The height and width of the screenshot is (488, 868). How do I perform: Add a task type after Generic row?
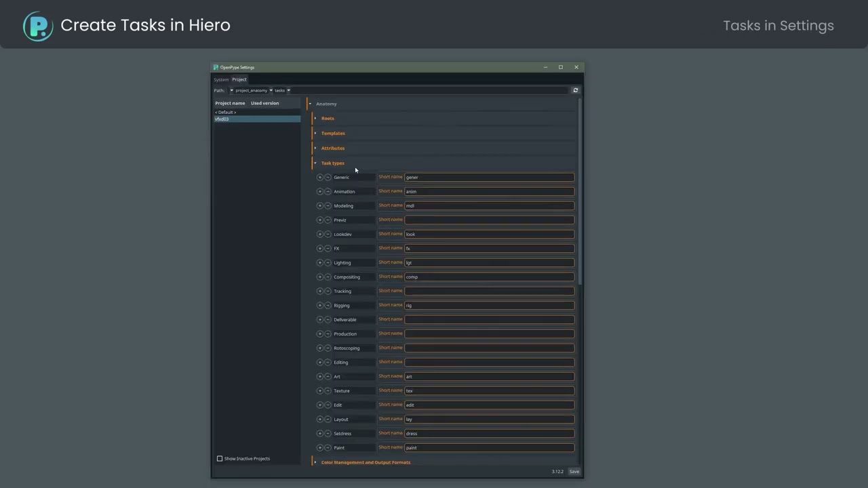click(x=320, y=177)
